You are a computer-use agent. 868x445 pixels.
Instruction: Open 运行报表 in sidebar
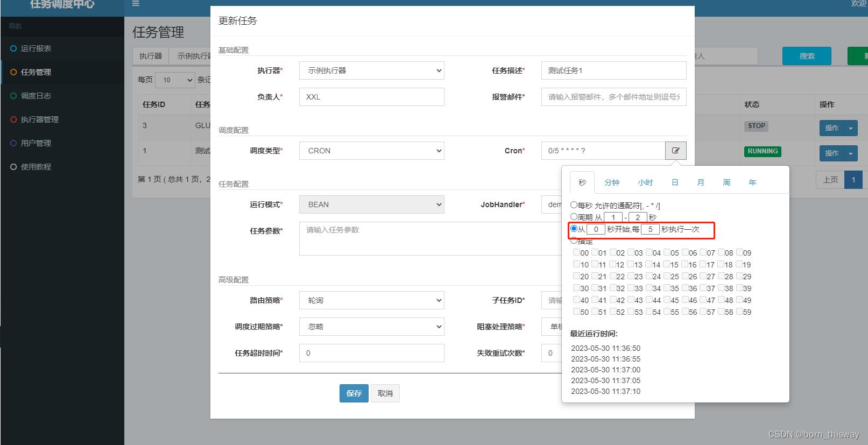tap(36, 48)
